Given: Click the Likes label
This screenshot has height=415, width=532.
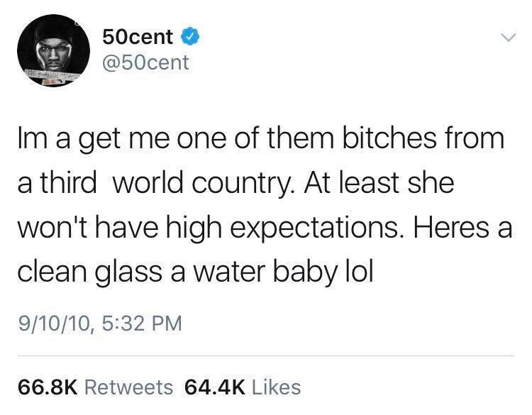Looking at the screenshot, I should coord(276,387).
